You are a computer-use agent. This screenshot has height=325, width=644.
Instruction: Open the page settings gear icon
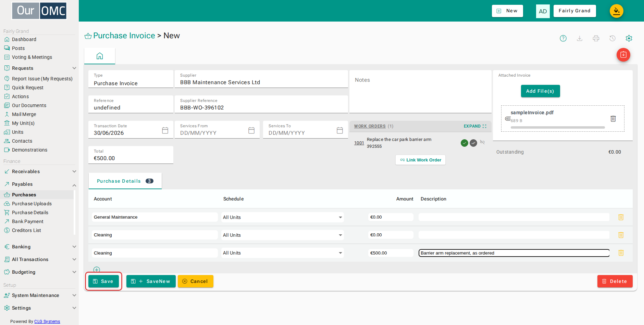click(629, 38)
